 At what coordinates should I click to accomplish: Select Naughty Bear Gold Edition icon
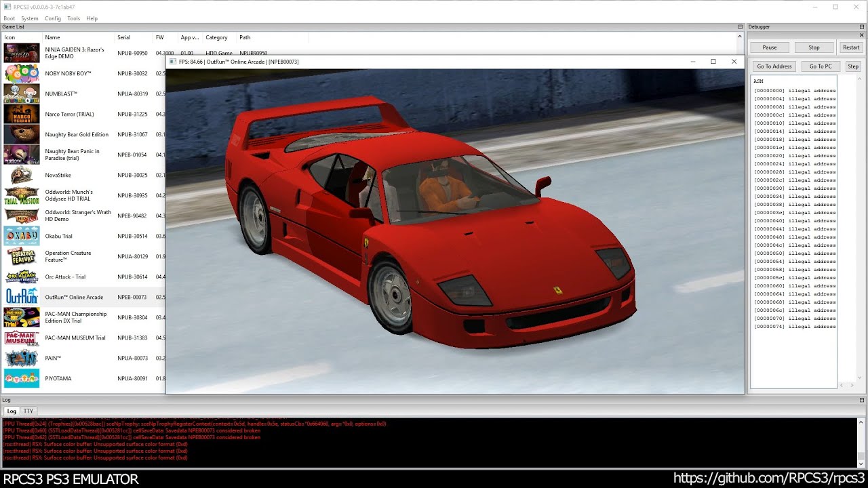(22, 134)
